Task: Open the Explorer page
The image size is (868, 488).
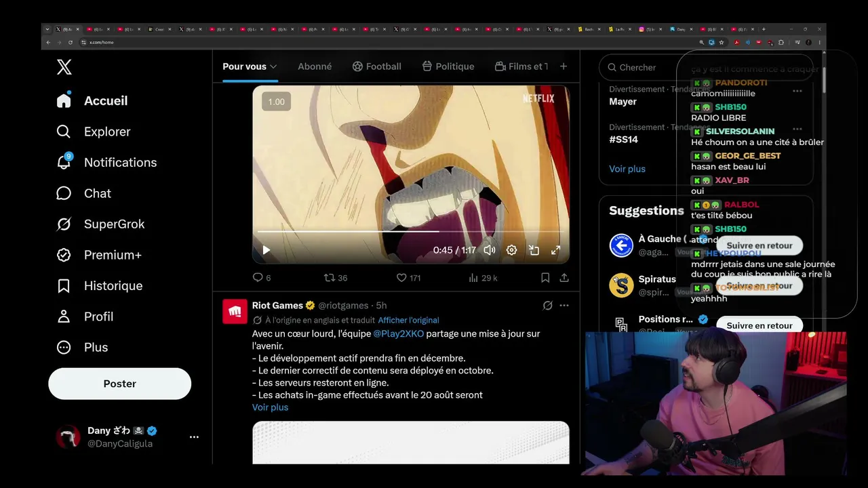Action: click(x=94, y=131)
